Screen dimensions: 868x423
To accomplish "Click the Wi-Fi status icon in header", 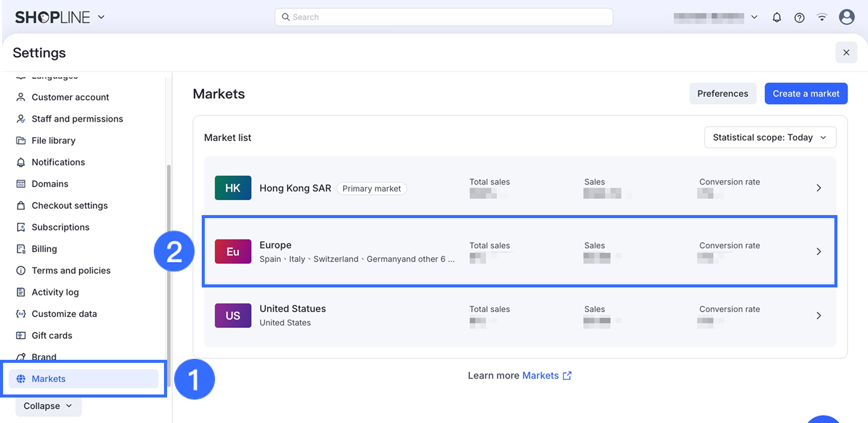I will [x=822, y=17].
